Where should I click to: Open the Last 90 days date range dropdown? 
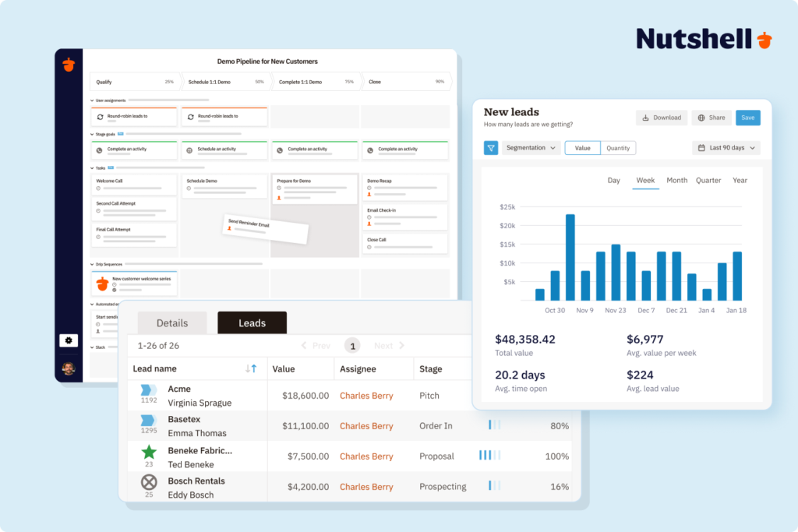point(726,147)
